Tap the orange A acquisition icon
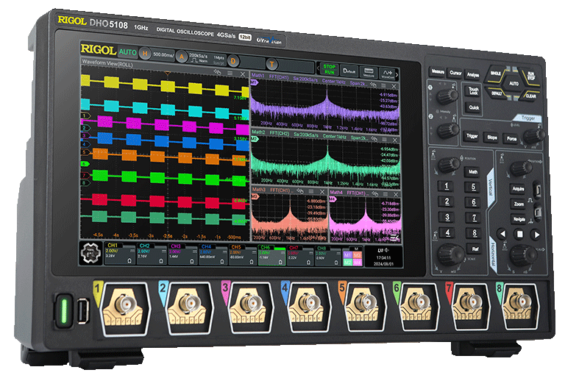Viewport: 565px width, 392px height. [182, 57]
